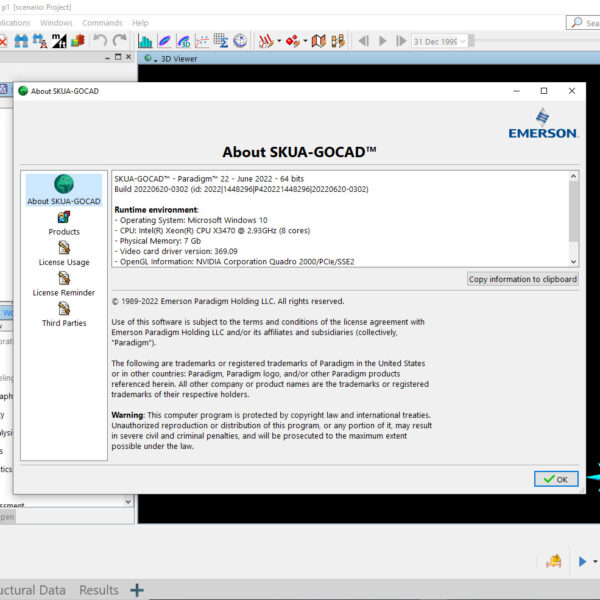Maximize the left docked panel
The image size is (600, 600).
pyautogui.click(x=118, y=57)
